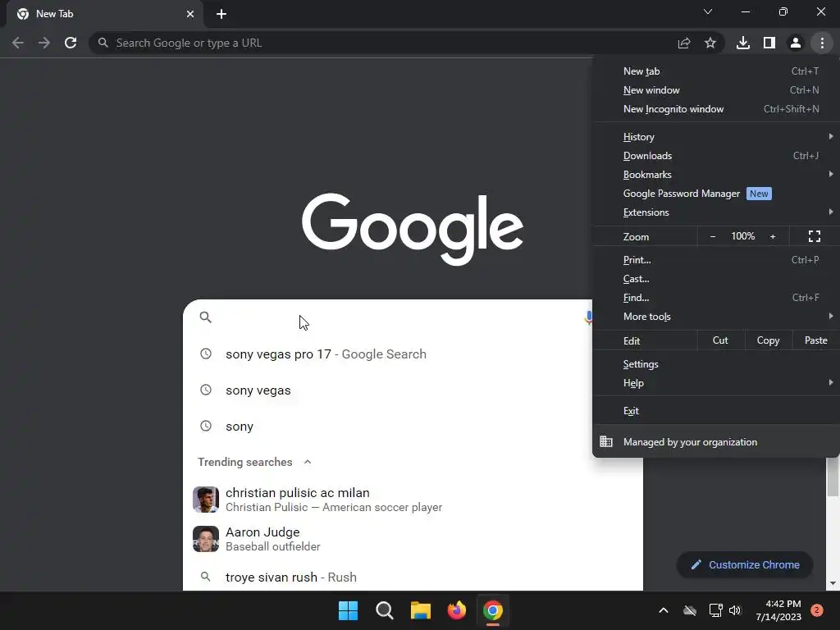
Task: Select Find... menu item
Action: (x=715, y=298)
